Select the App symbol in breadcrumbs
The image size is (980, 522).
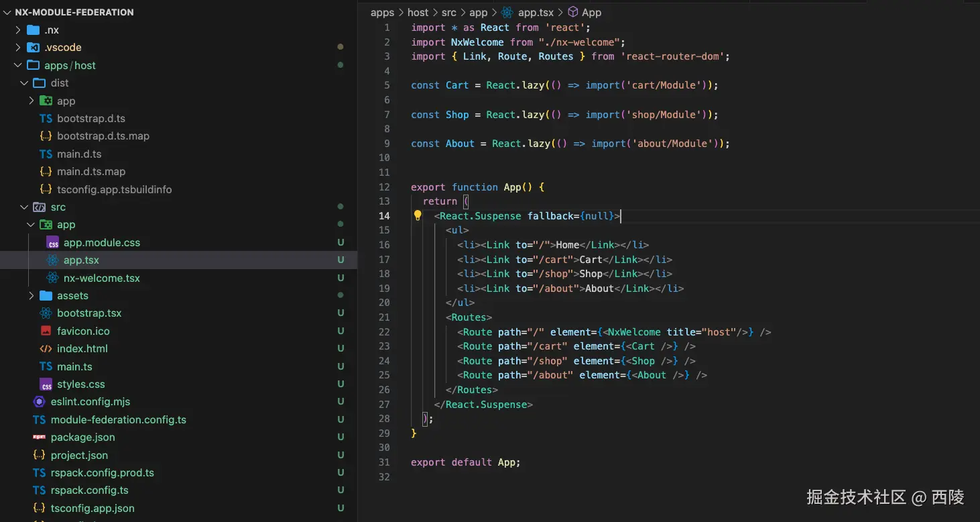tap(591, 12)
